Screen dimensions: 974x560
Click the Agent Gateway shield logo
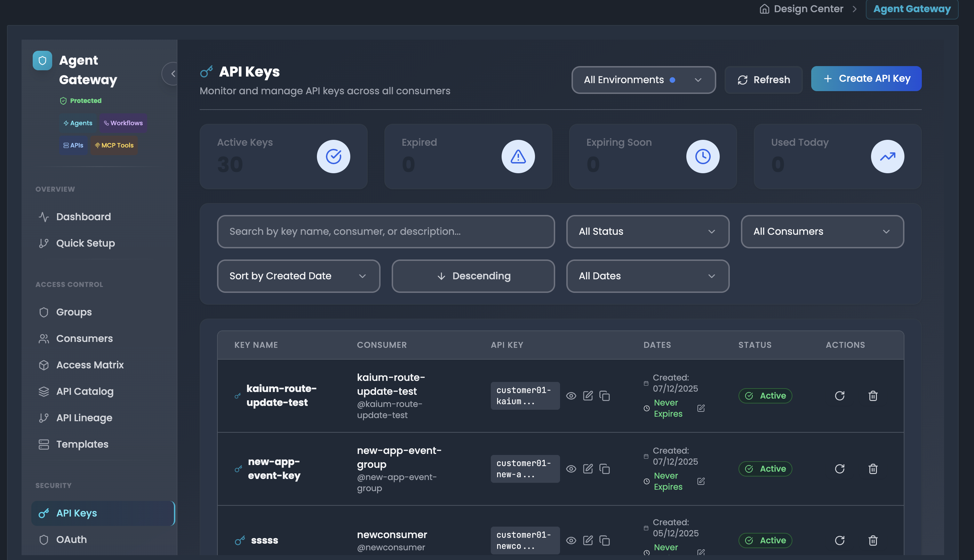(42, 61)
